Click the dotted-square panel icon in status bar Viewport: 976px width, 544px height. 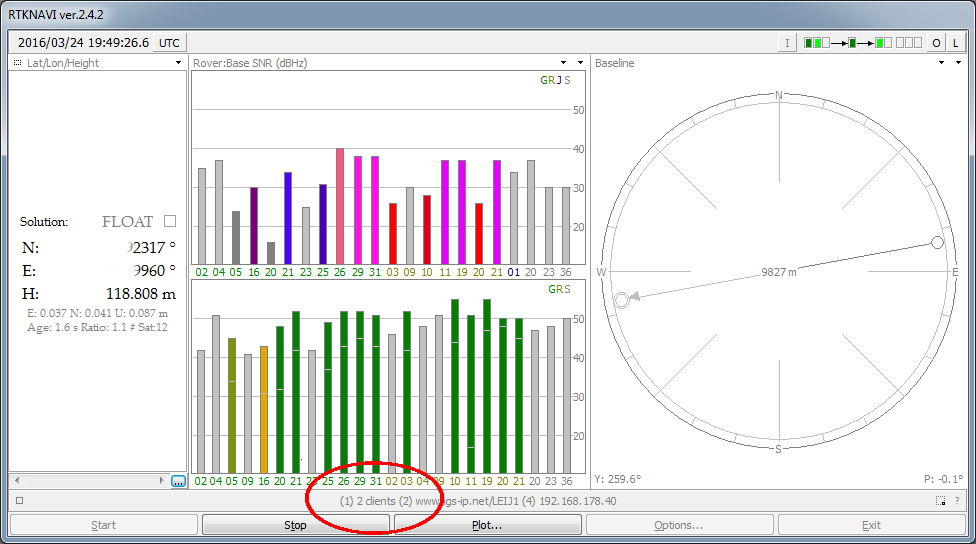940,501
